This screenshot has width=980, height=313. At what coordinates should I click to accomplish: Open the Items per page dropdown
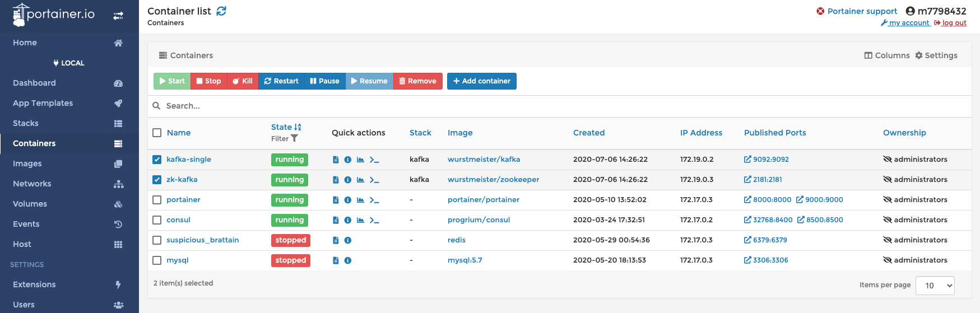tap(935, 286)
